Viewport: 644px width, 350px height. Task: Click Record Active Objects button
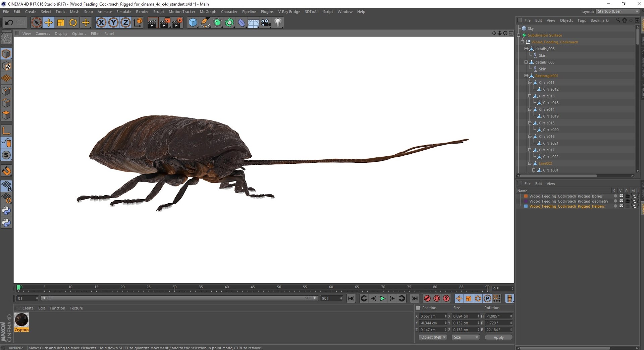pyautogui.click(x=427, y=298)
